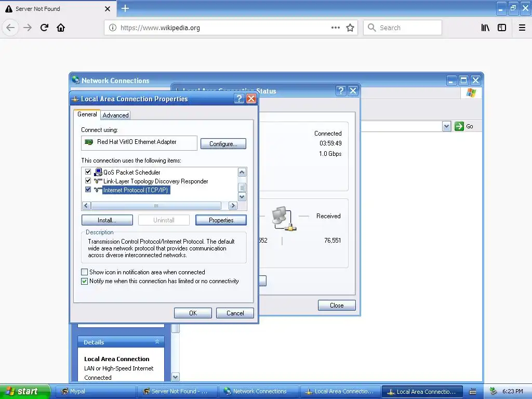
Task: Click the network status icon in system tray
Action: coord(494,391)
